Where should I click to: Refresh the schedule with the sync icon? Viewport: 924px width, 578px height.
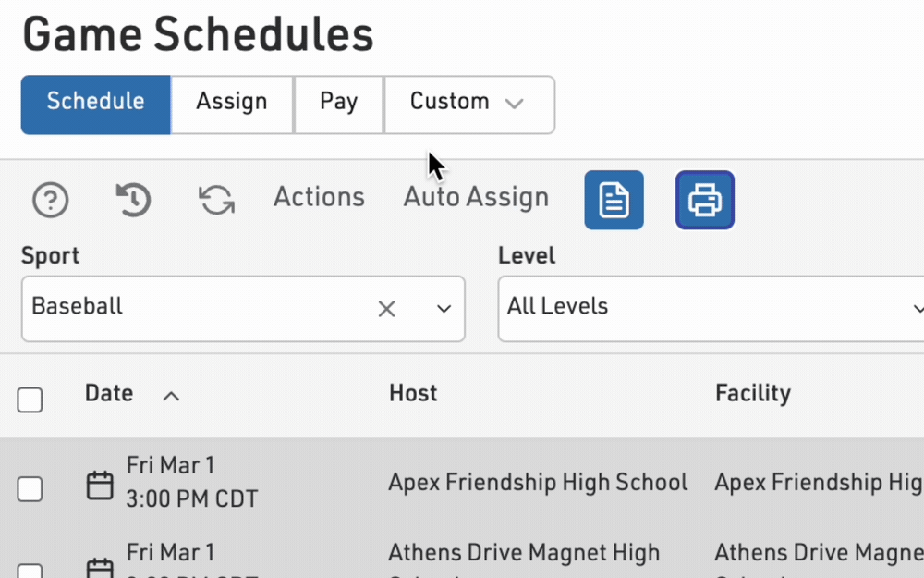(216, 200)
